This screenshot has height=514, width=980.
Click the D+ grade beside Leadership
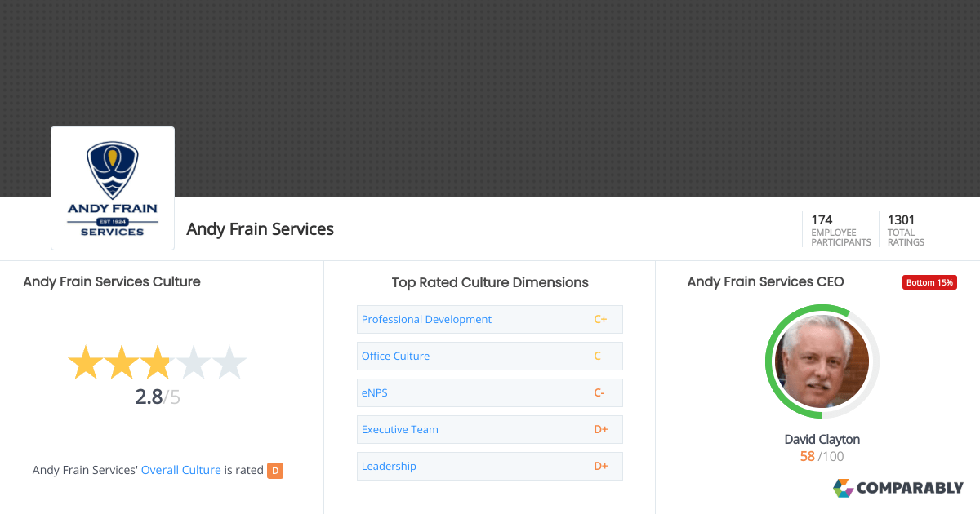(600, 466)
